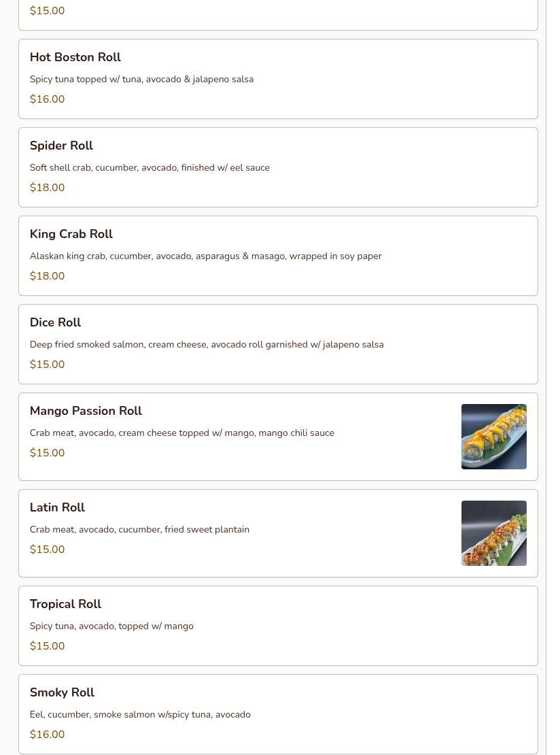Open the Latin Roll photo
Image resolution: width=560 pixels, height=755 pixels.
[493, 533]
